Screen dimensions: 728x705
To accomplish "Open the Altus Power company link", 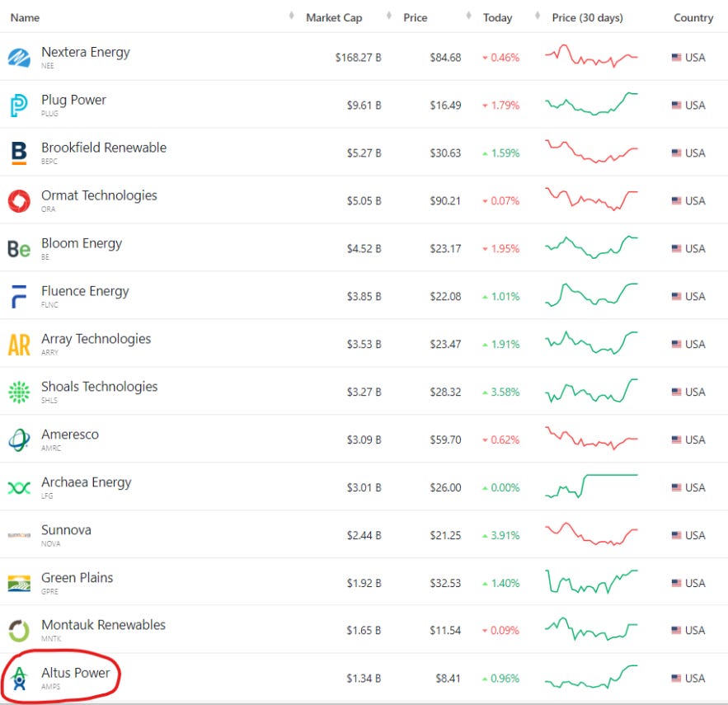I will (76, 673).
